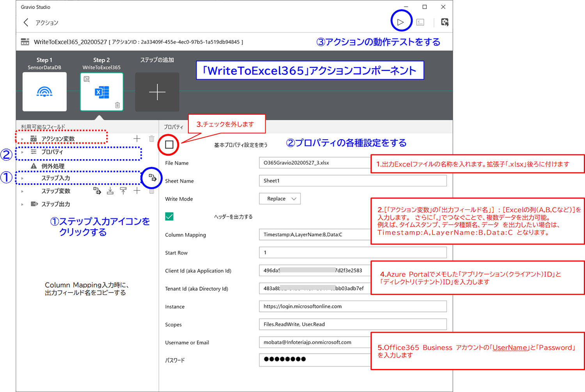Viewport: 585px width, 392px height.
Task: Edit the Sheet Name field
Action: pyautogui.click(x=353, y=181)
